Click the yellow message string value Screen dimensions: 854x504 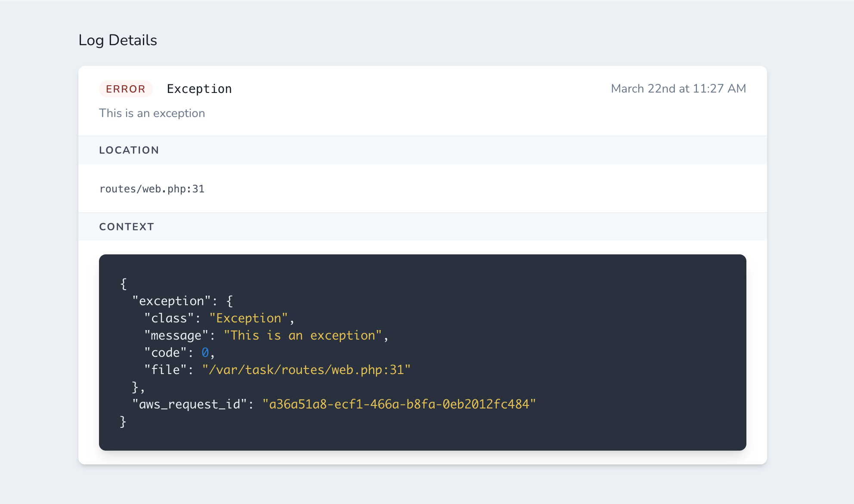click(x=303, y=335)
